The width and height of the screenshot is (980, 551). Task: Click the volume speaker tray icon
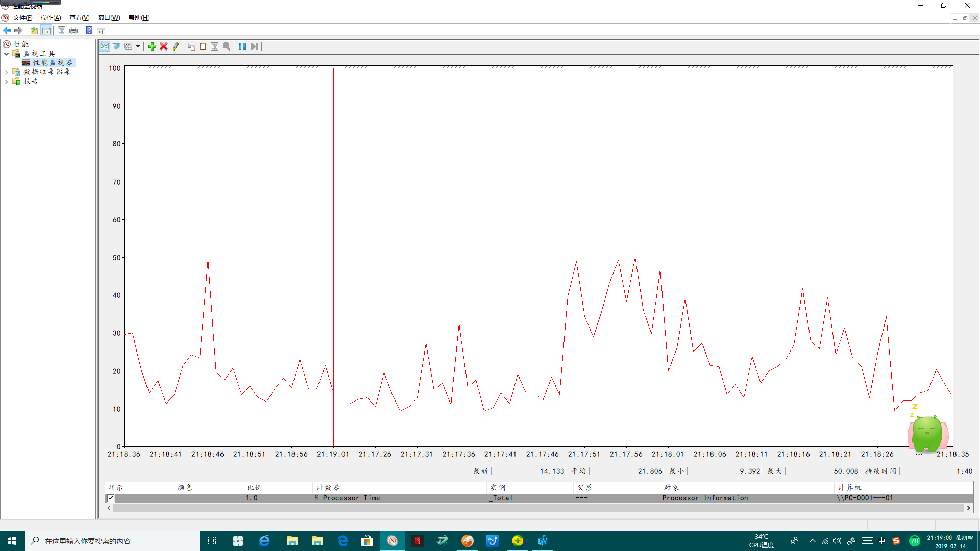click(x=837, y=541)
